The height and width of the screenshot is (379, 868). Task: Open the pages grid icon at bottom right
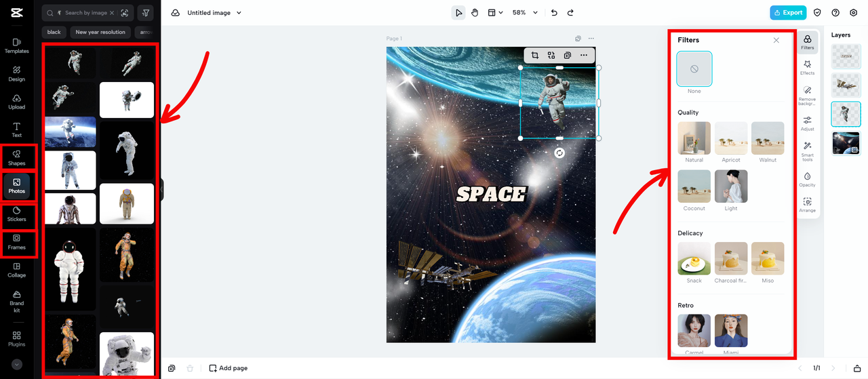857,368
